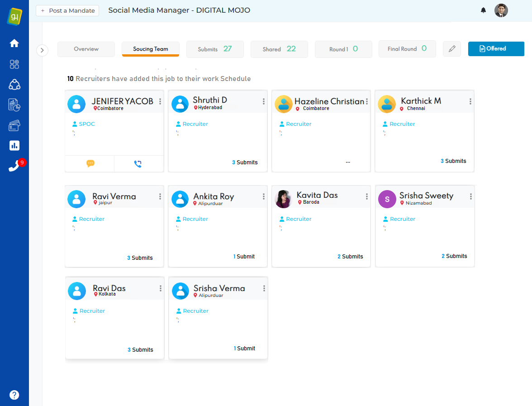
Task: Open the phone calls icon with badge
Action: (x=14, y=167)
